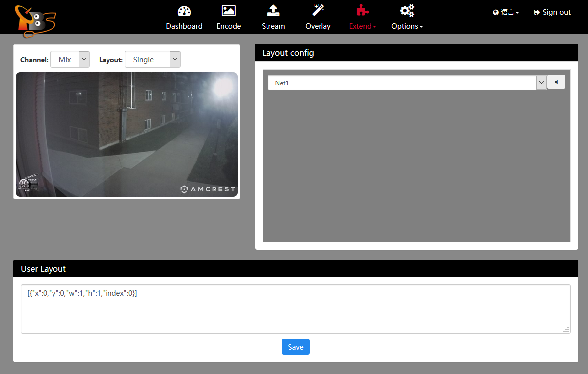
Task: Click the sign out arrow icon
Action: 536,13
